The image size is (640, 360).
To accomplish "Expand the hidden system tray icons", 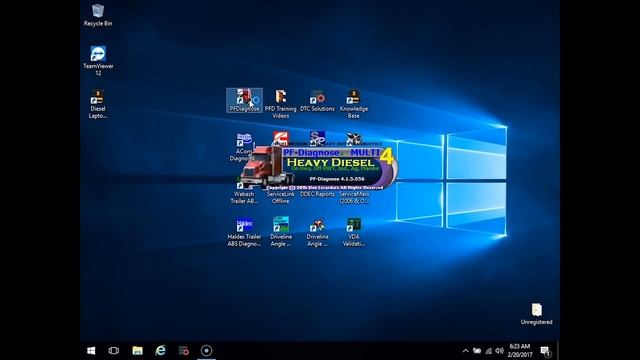I will [465, 351].
